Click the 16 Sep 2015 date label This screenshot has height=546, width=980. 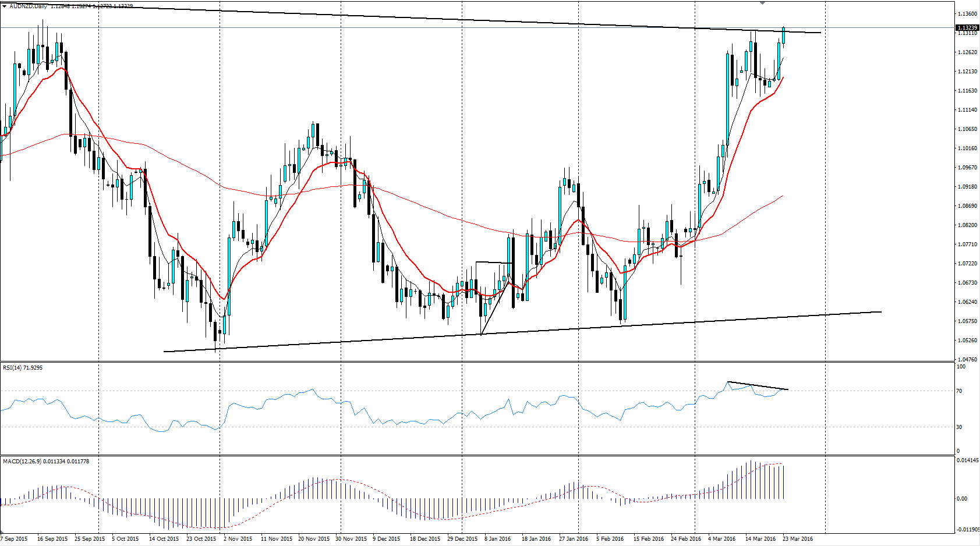coord(52,539)
